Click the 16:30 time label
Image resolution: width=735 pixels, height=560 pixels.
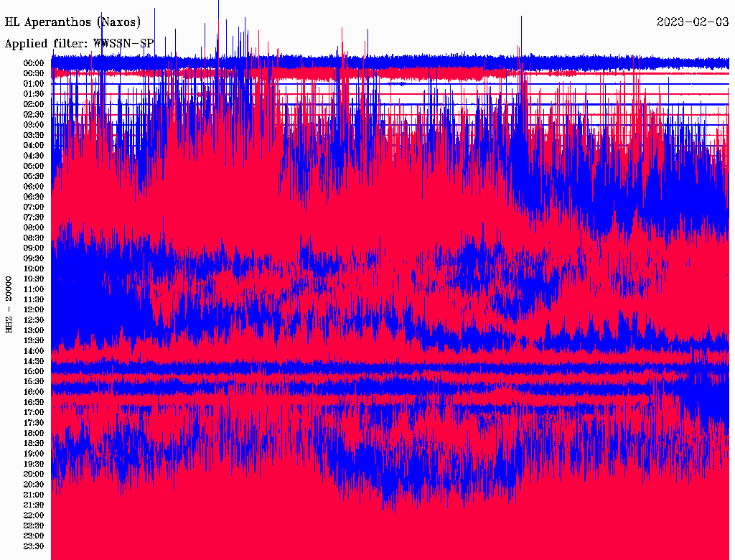pos(34,403)
